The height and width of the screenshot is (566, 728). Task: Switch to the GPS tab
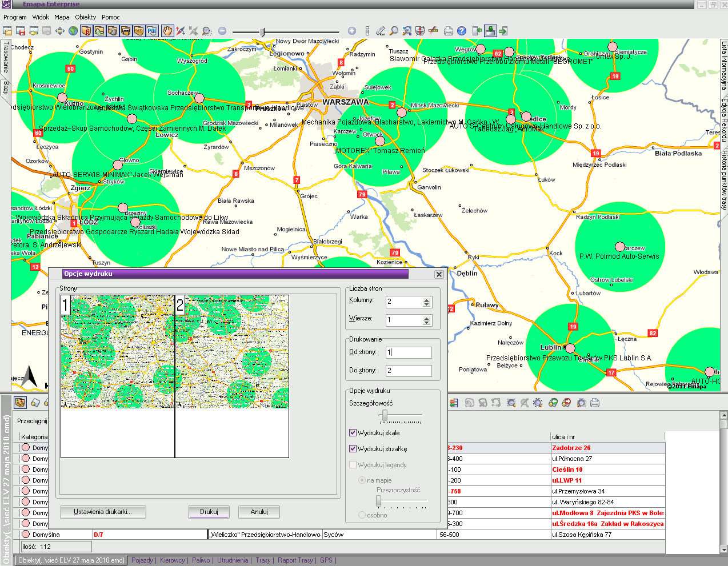coord(326,560)
